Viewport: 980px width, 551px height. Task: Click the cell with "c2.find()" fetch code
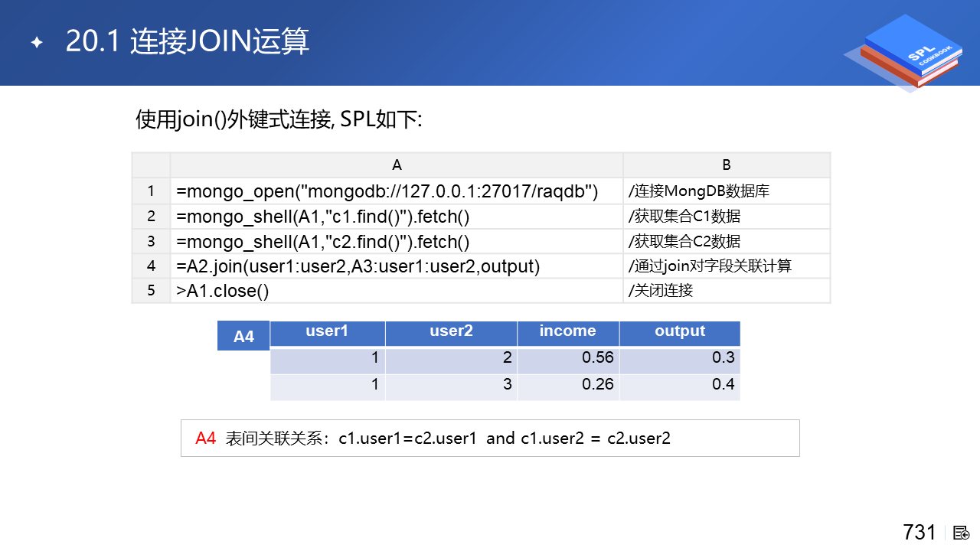point(397,241)
